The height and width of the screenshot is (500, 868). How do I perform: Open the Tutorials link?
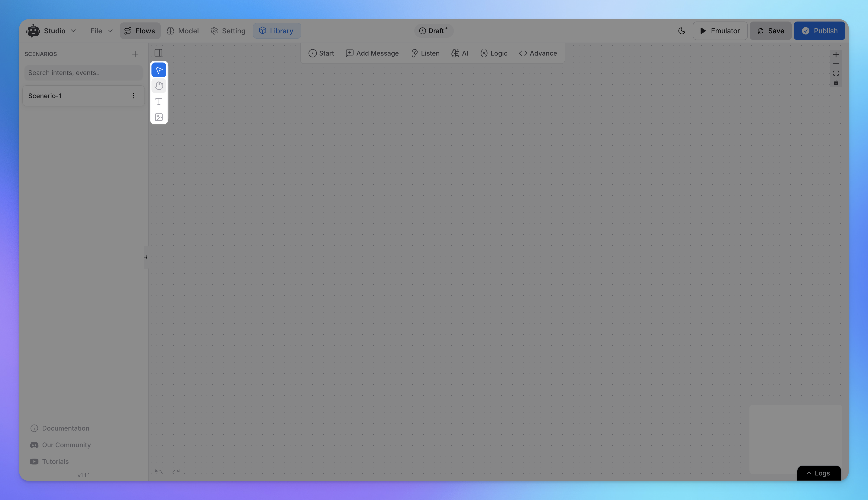(50, 462)
